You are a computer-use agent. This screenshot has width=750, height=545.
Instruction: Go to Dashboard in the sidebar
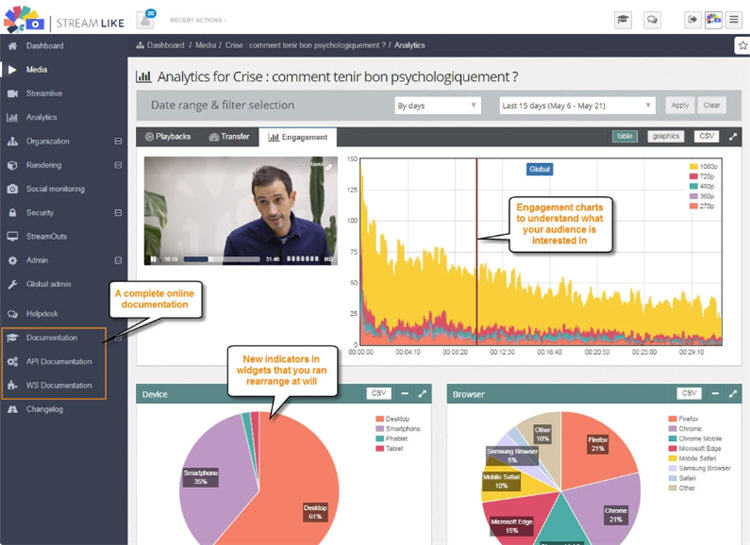(x=44, y=46)
